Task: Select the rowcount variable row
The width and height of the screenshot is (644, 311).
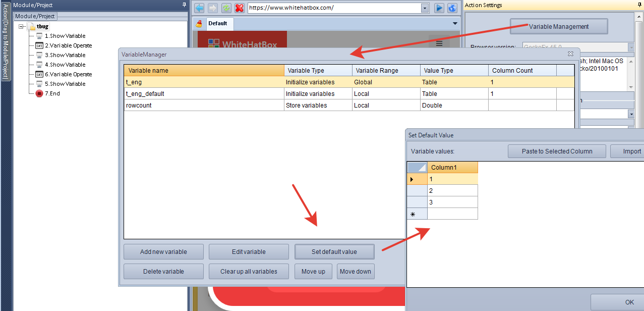Action: tap(139, 106)
